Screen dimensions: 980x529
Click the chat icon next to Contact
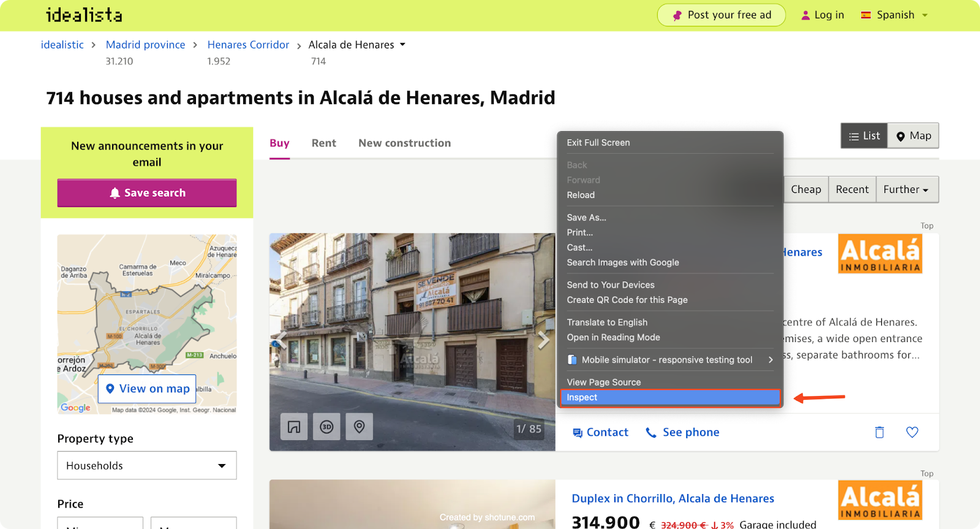tap(578, 433)
